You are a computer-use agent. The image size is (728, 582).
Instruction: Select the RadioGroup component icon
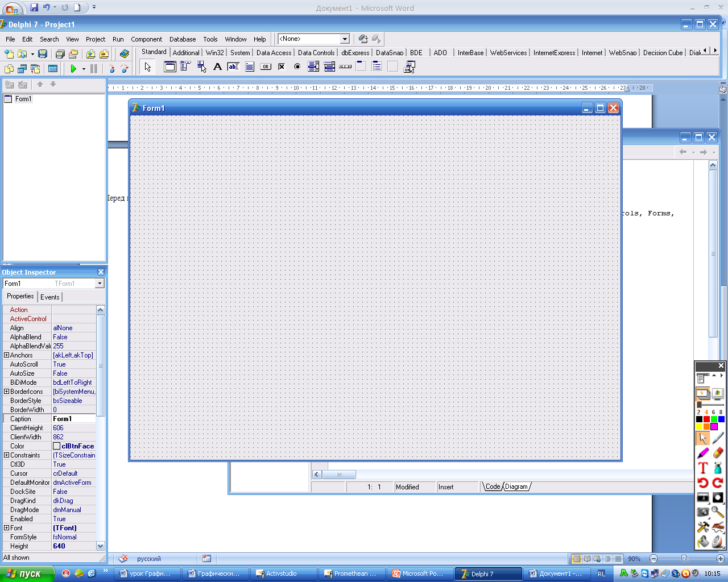click(x=377, y=66)
